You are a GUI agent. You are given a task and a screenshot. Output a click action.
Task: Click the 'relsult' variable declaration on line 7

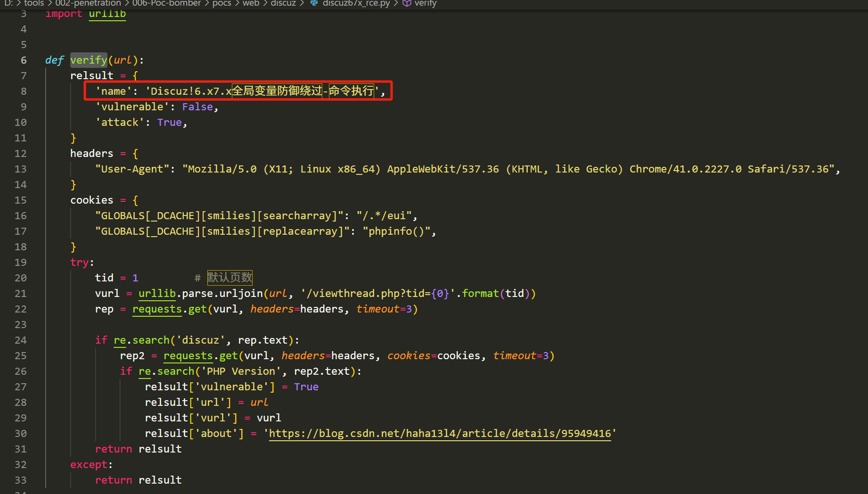[x=92, y=76]
